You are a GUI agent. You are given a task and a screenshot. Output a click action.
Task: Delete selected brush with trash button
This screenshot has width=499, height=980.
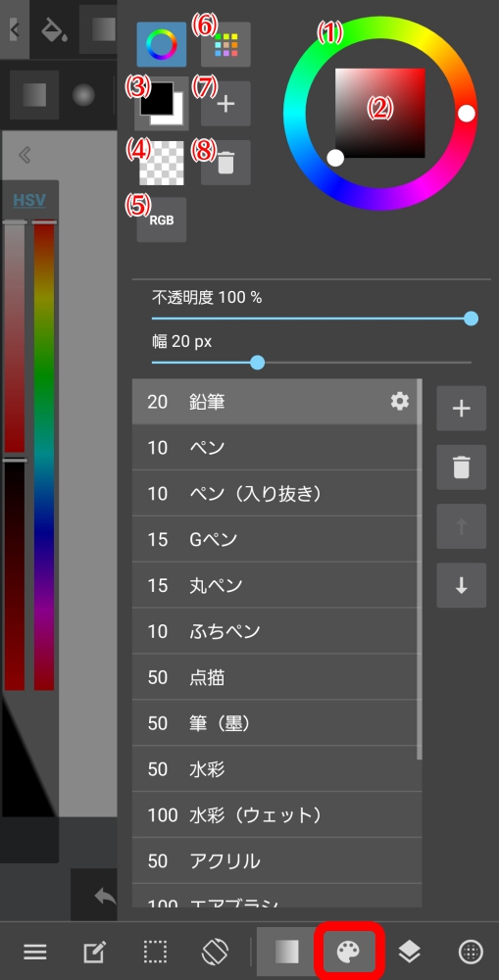tap(462, 466)
